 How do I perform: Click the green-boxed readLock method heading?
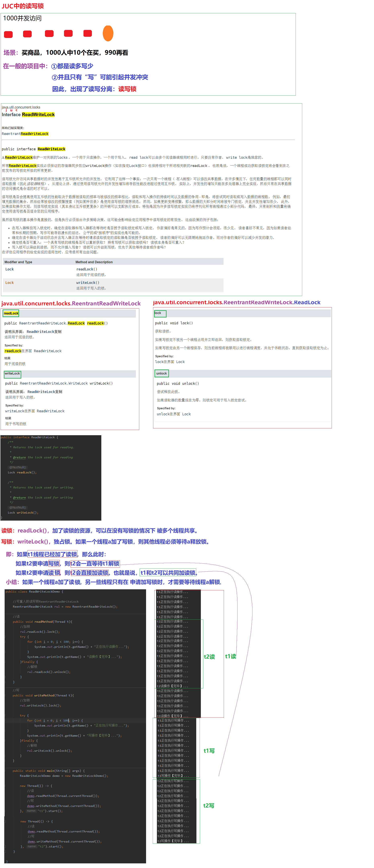(x=11, y=313)
